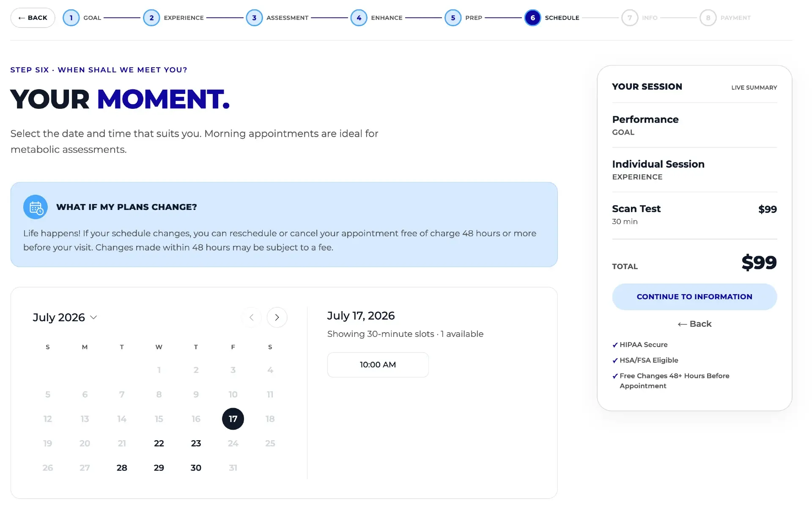Click disabled date July 1
Image resolution: width=812 pixels, height=513 pixels.
point(159,370)
